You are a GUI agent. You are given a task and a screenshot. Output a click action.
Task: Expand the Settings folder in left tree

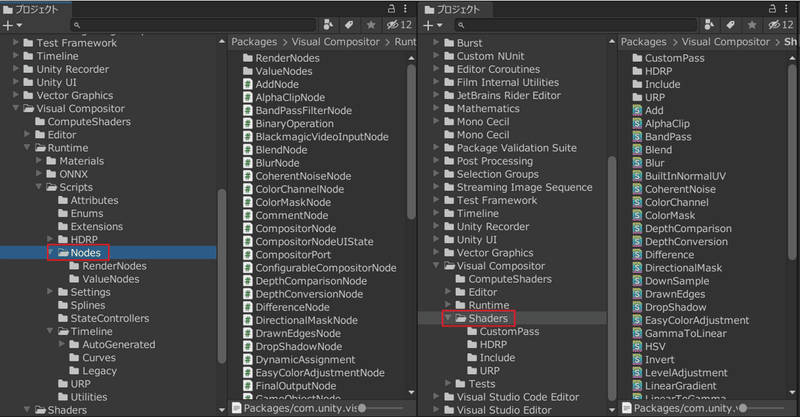click(x=50, y=291)
